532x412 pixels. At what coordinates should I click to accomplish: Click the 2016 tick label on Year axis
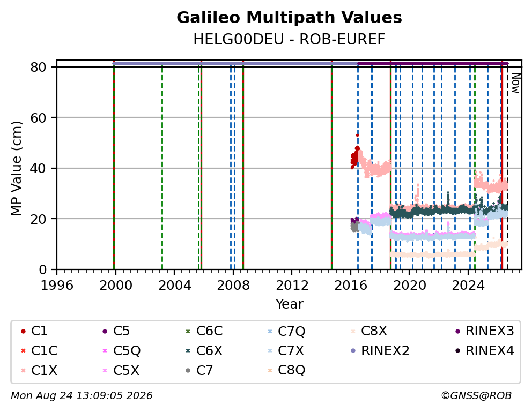pos(351,286)
